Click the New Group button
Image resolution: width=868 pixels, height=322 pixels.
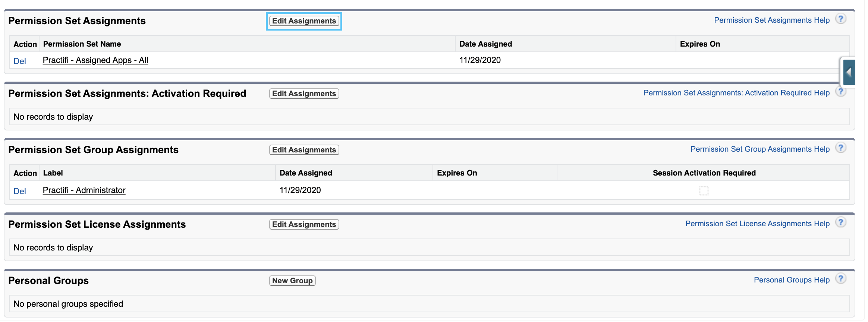[x=292, y=281]
